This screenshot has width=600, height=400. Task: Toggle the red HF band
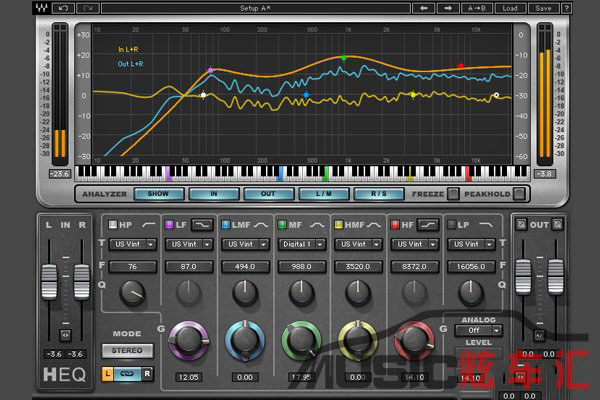395,225
